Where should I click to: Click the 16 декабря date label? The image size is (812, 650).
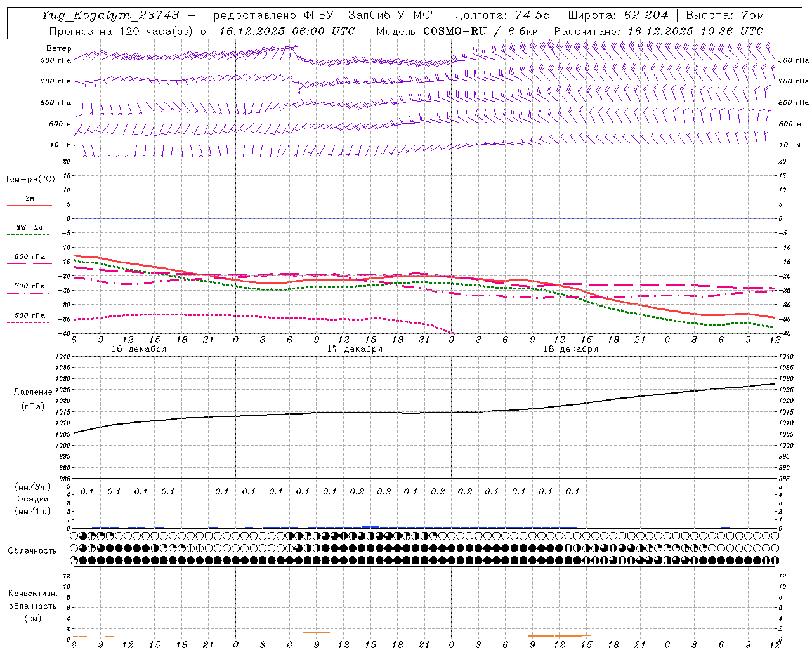(x=139, y=349)
